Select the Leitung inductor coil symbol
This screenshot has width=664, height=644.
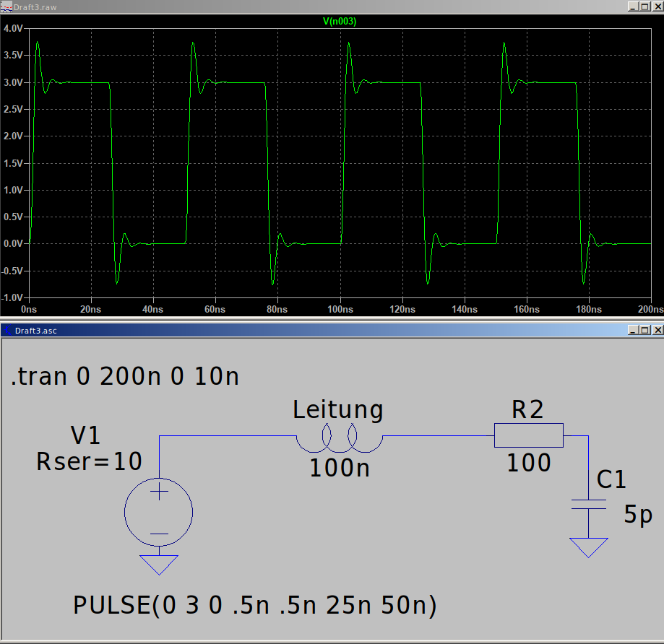(339, 437)
